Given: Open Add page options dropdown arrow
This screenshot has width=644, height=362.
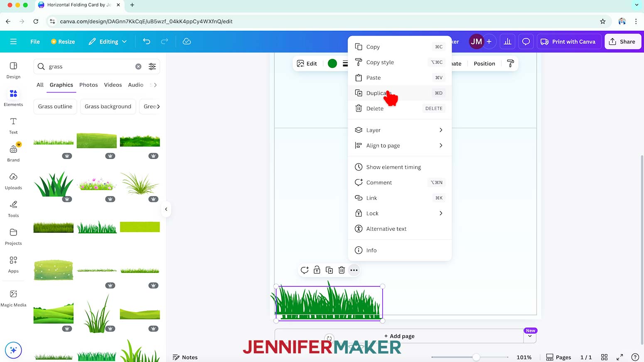Looking at the screenshot, I should [x=530, y=336].
